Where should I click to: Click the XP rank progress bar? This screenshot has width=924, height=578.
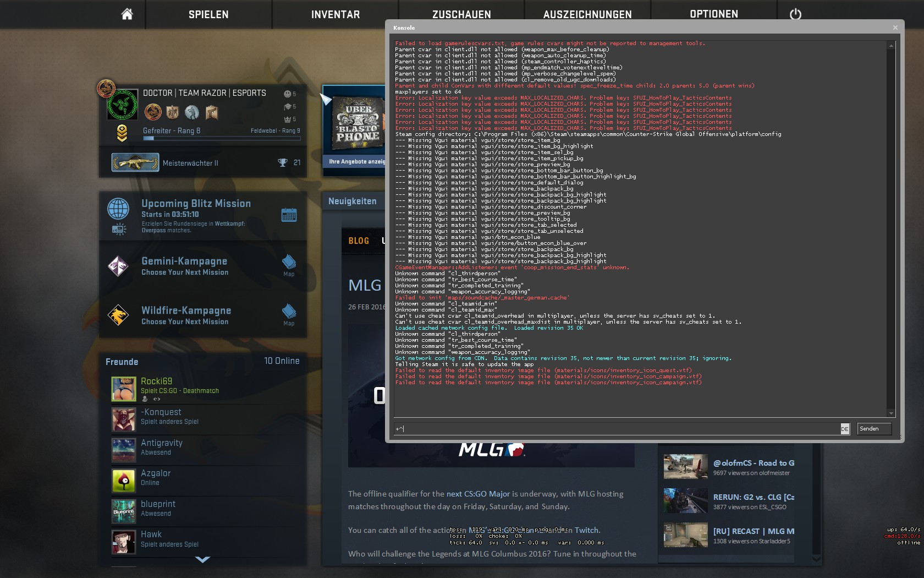tap(222, 138)
